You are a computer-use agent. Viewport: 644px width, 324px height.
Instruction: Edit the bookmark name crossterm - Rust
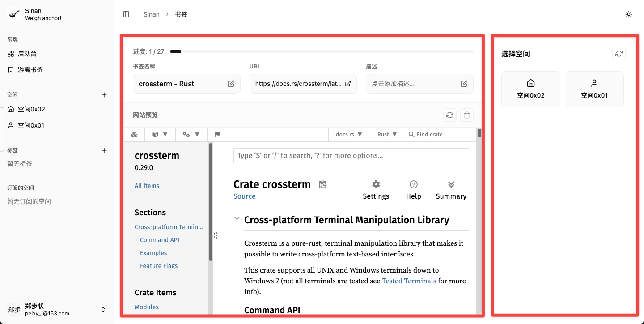pyautogui.click(x=231, y=84)
